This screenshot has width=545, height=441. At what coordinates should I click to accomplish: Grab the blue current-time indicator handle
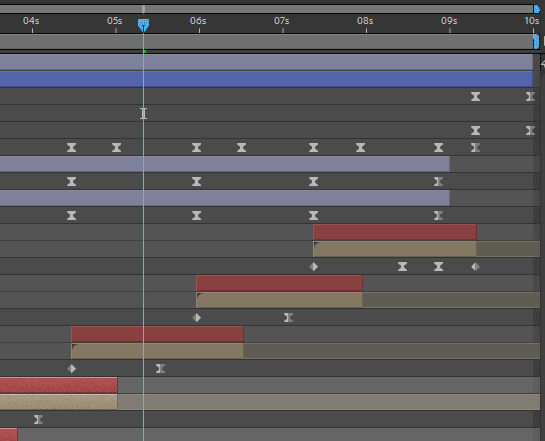tap(144, 25)
